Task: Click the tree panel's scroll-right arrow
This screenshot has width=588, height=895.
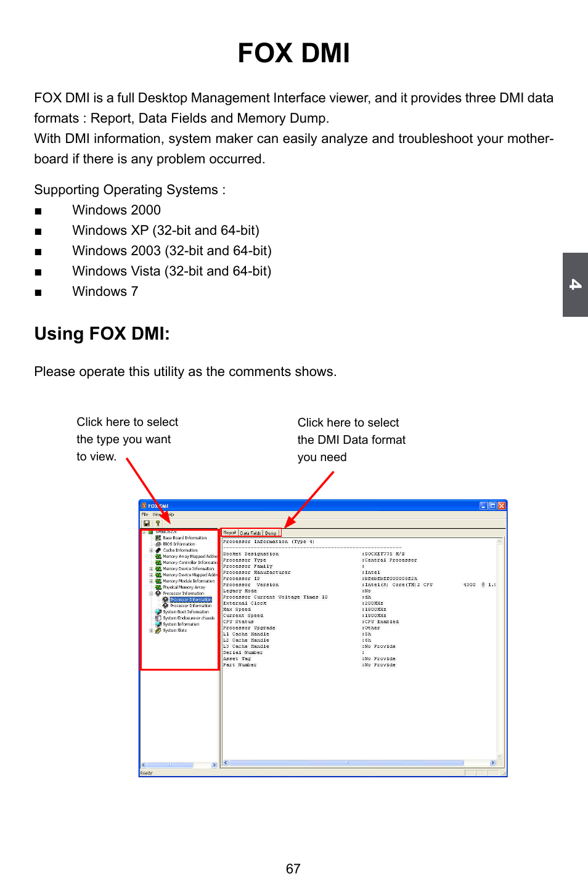Action: 214,765
